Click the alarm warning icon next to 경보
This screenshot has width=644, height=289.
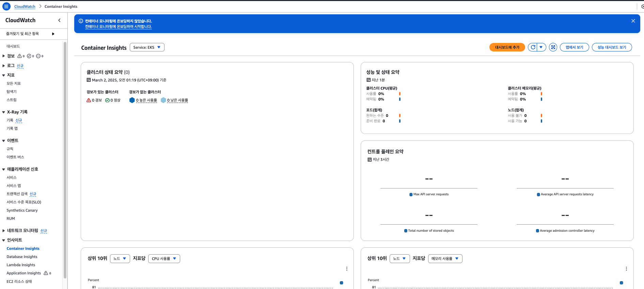tap(19, 56)
